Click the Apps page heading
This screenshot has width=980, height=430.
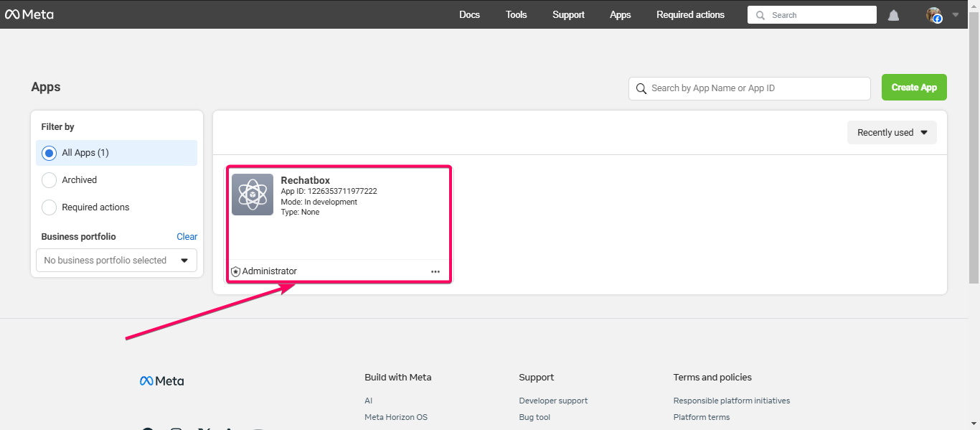(x=46, y=88)
